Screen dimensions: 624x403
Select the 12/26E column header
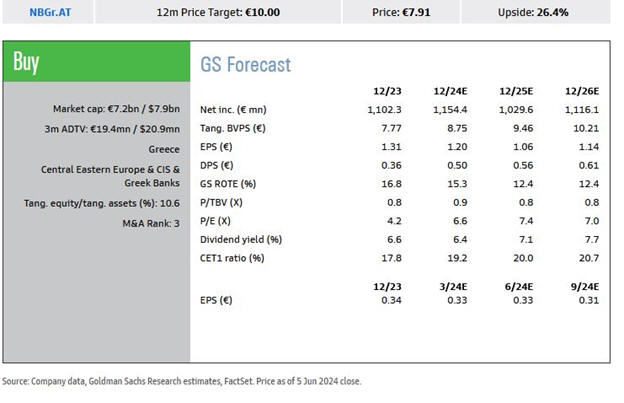click(x=583, y=92)
